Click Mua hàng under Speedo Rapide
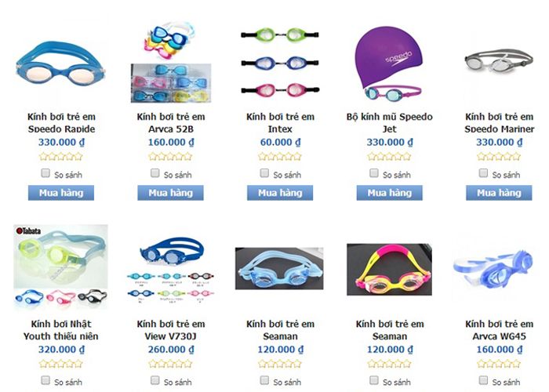 pyautogui.click(x=61, y=193)
